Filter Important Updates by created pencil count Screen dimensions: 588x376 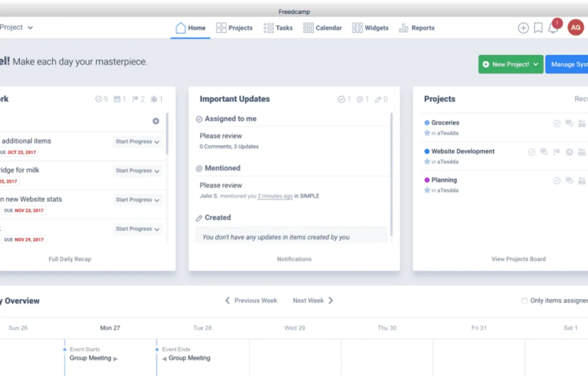[x=381, y=99]
